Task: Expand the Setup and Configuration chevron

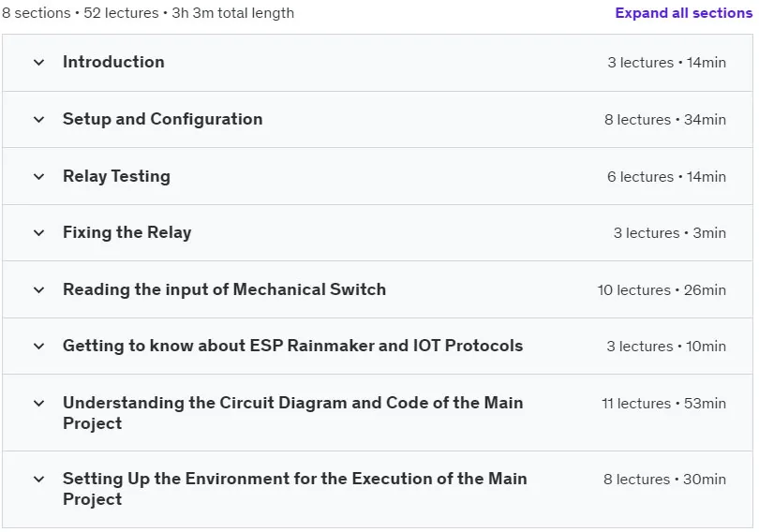Action: click(38, 120)
